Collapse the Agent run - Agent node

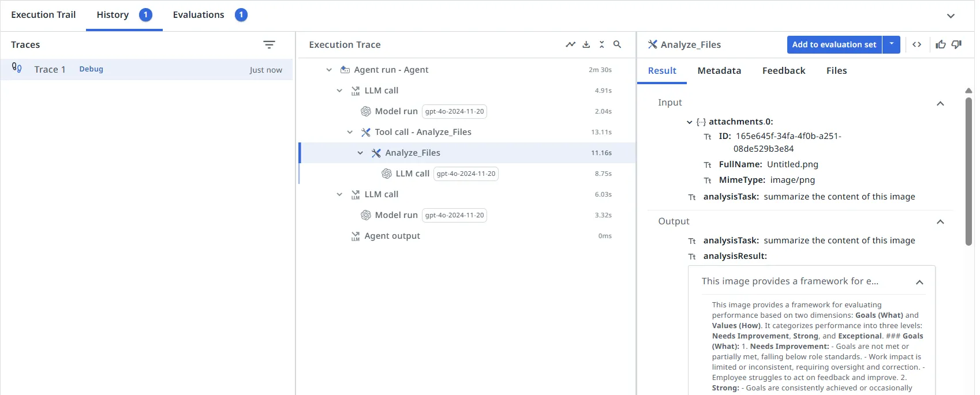[x=329, y=70]
